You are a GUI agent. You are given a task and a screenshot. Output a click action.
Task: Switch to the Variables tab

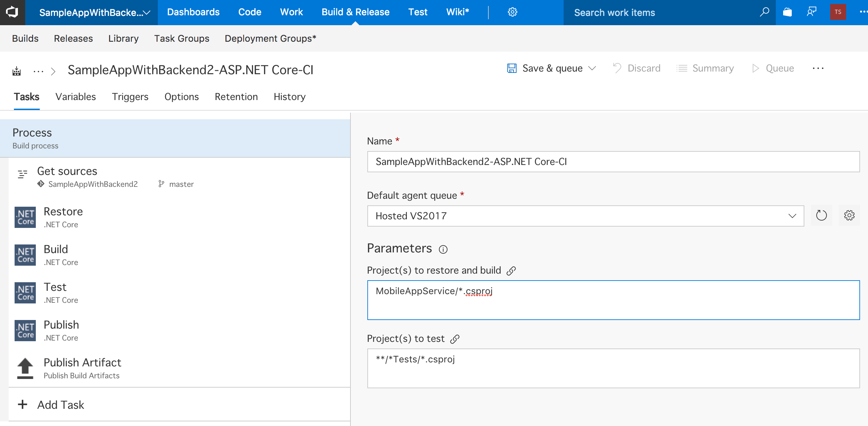[76, 97]
